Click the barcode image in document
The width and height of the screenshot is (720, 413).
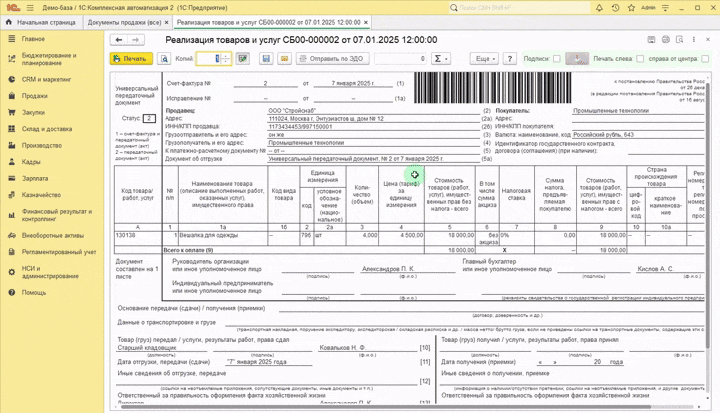(x=492, y=87)
